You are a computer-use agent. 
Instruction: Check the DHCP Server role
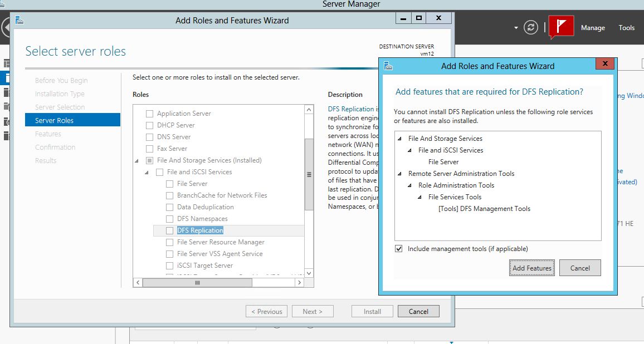tap(149, 125)
